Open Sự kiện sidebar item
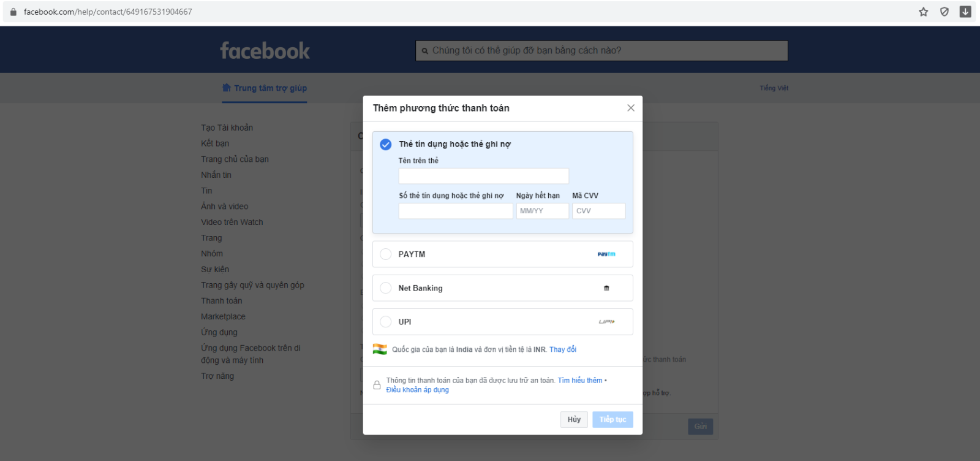 point(215,269)
